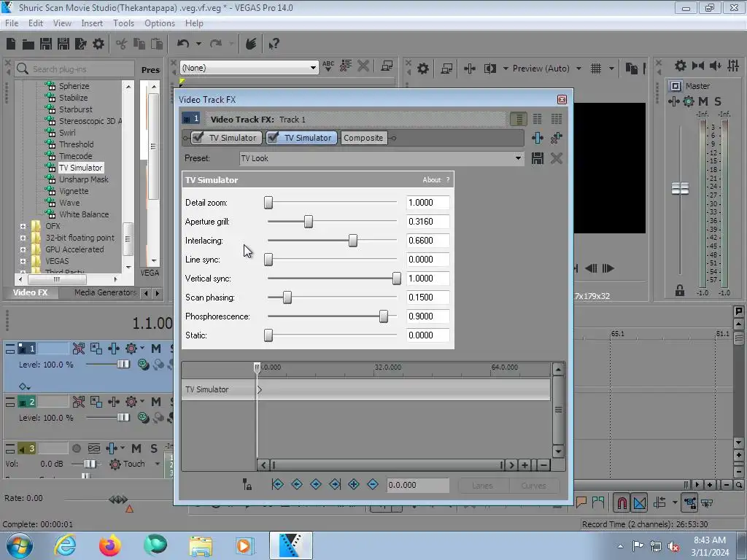Click the What's This help icon
Image resolution: width=747 pixels, height=560 pixels.
coord(274,44)
